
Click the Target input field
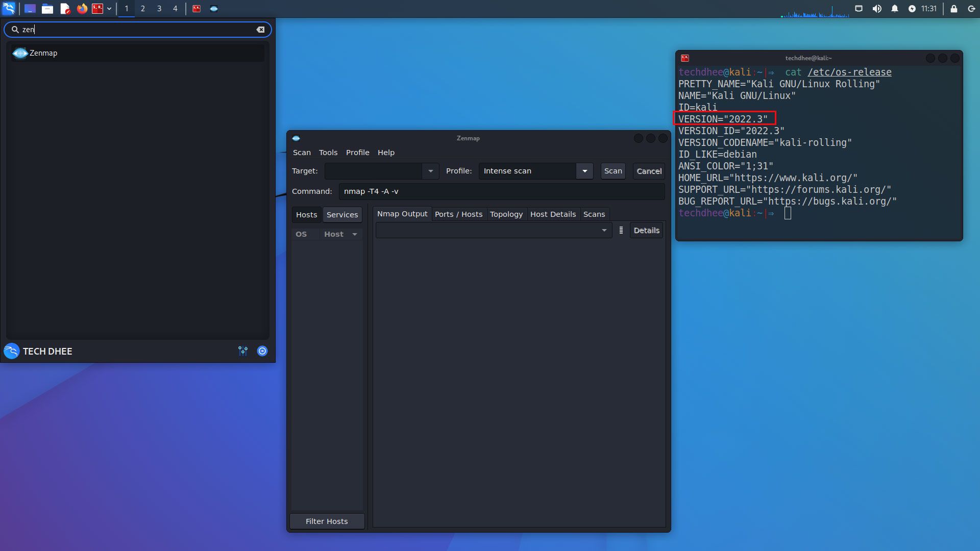click(x=374, y=170)
